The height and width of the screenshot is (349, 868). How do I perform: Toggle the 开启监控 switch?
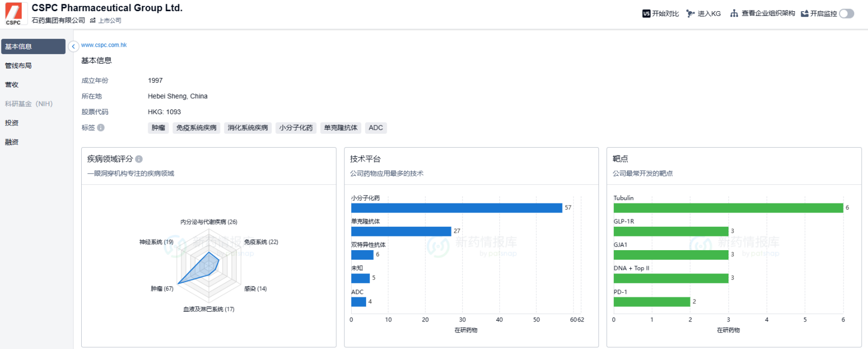(x=846, y=14)
